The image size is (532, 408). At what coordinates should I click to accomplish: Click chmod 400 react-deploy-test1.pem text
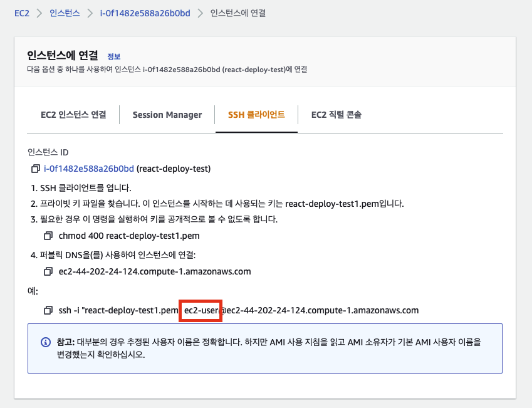pyautogui.click(x=129, y=236)
